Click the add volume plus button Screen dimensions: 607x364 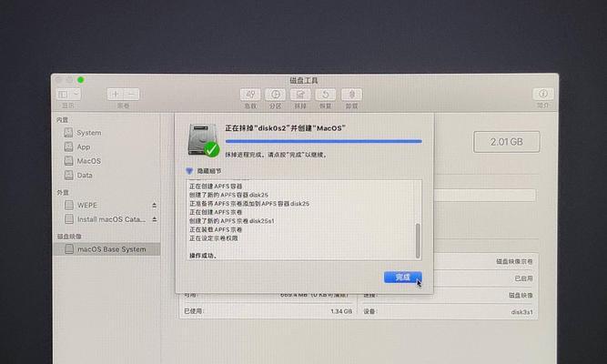[115, 94]
